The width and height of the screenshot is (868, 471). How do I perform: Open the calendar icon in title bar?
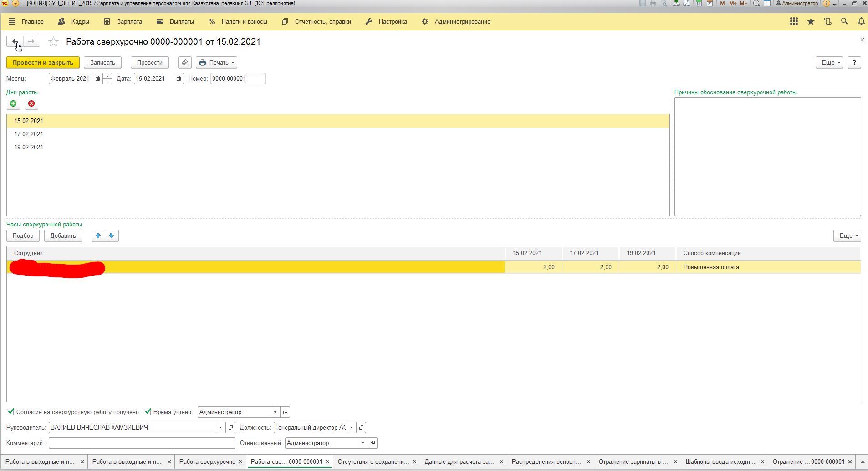click(710, 3)
